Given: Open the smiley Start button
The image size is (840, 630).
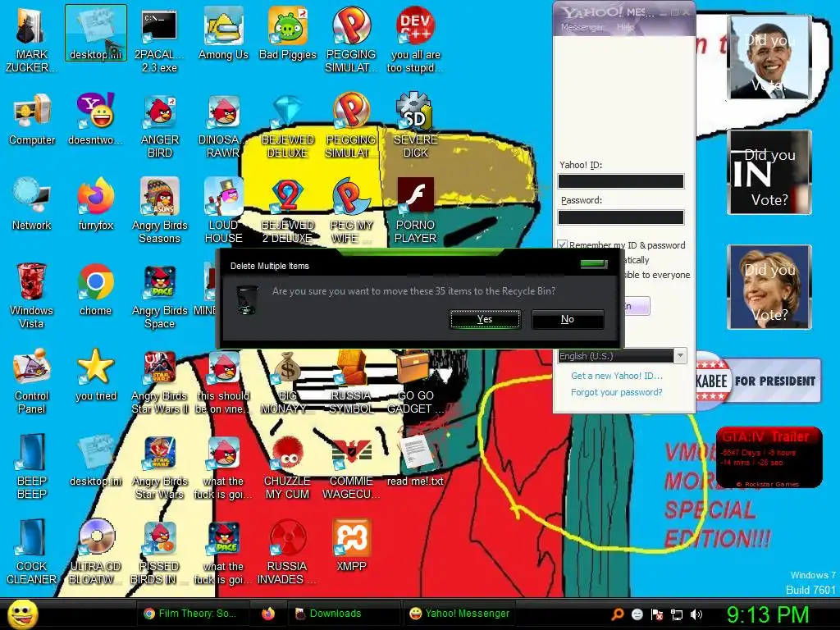Looking at the screenshot, I should [x=22, y=614].
